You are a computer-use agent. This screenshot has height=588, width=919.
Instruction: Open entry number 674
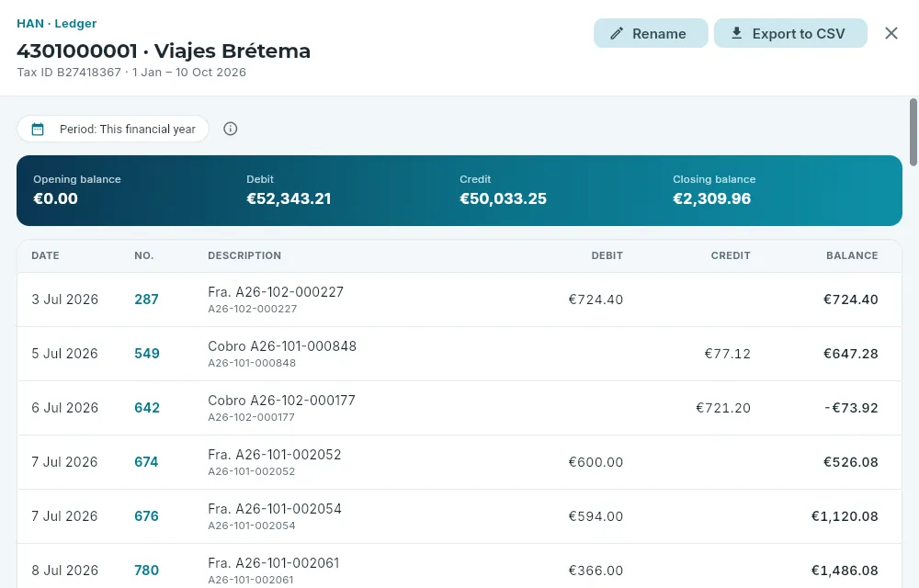(146, 462)
